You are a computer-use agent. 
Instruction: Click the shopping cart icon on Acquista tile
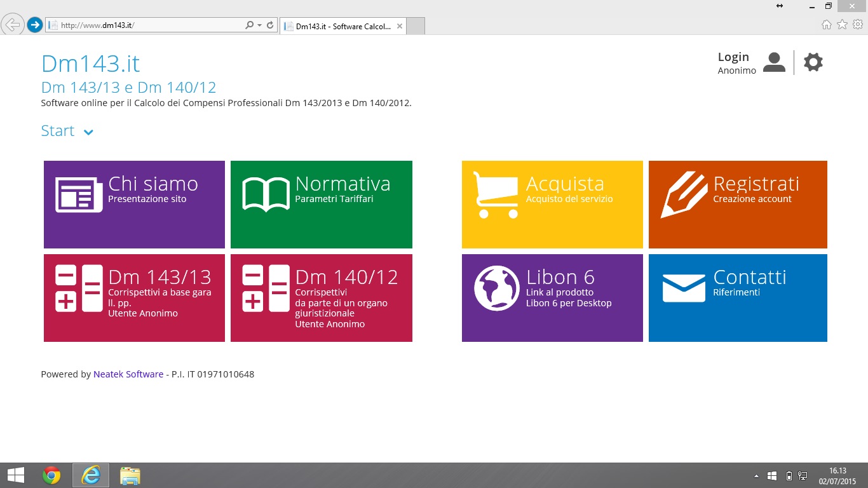point(496,195)
